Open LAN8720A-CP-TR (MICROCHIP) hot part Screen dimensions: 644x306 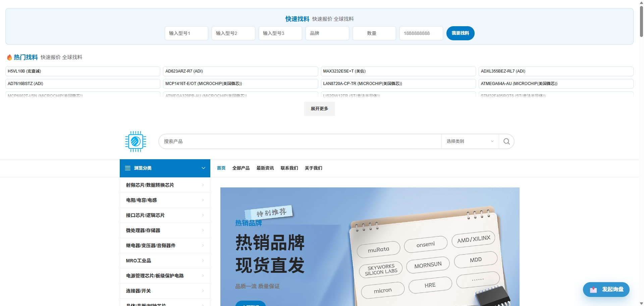(398, 84)
